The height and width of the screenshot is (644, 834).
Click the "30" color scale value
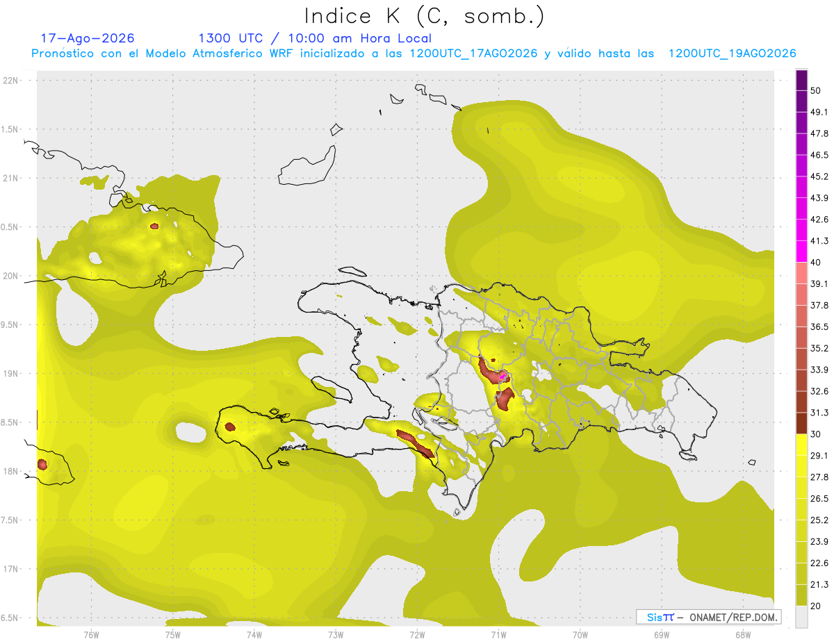coord(817,434)
